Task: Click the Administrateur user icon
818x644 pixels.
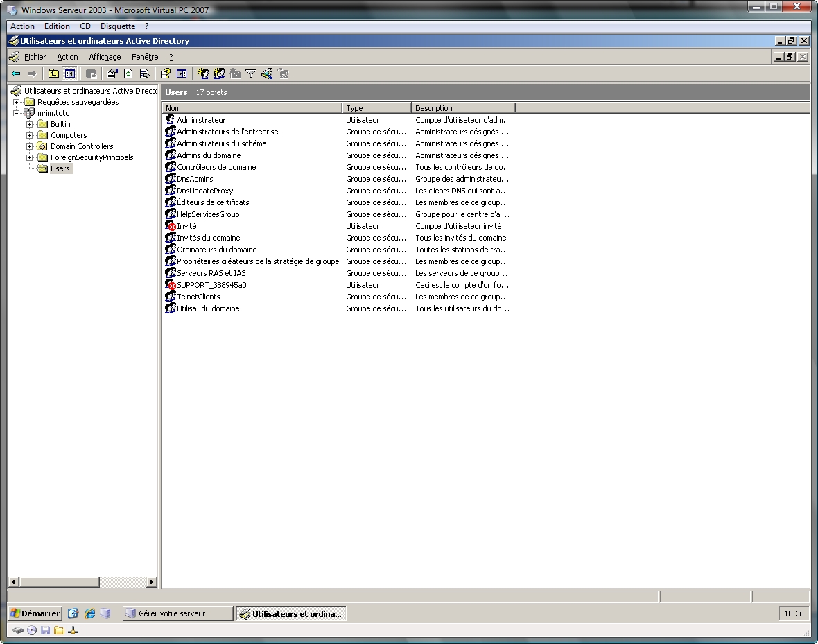Action: [170, 120]
